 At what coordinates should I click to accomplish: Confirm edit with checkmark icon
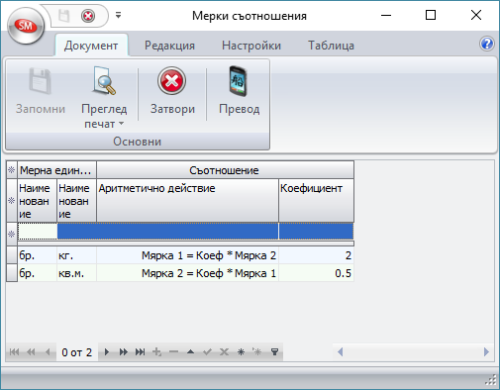coord(207,352)
